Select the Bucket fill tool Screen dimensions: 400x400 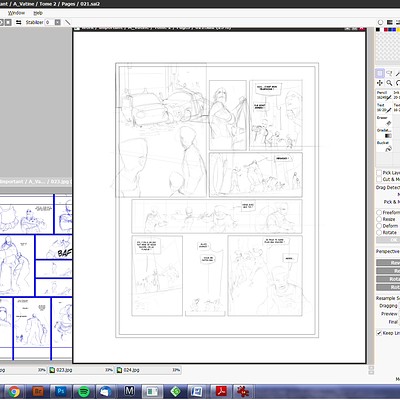[x=384, y=146]
